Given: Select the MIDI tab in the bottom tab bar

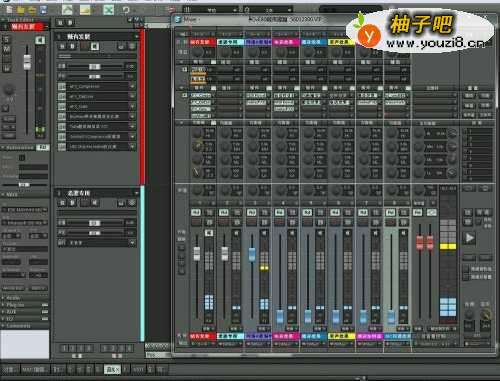Looking at the screenshot, I should pyautogui.click(x=138, y=369).
